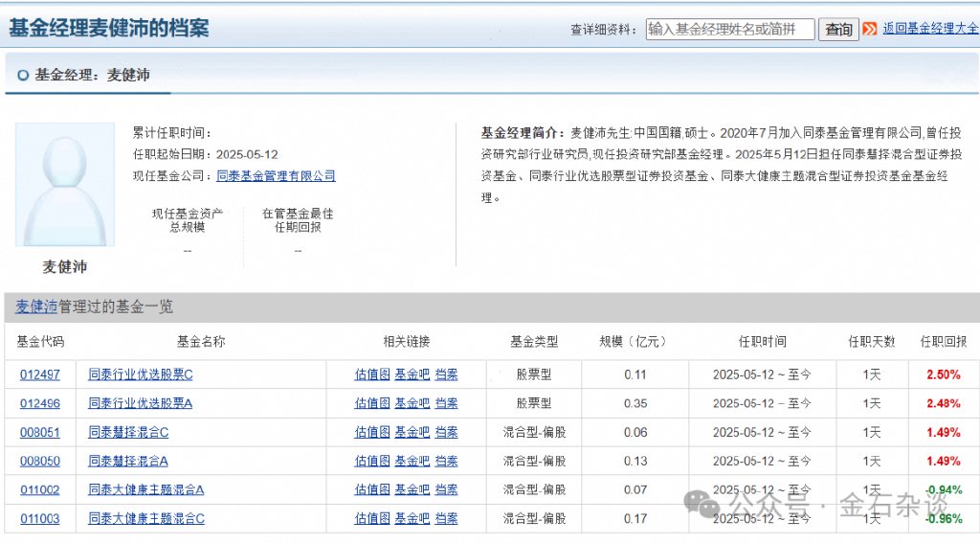Click the 2.50% return value
The width and height of the screenshot is (980, 544).
coord(943,374)
